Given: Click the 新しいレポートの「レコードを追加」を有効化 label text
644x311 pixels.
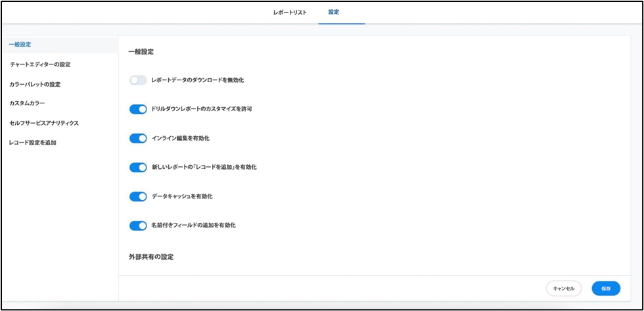Looking at the screenshot, I should click(x=204, y=168).
